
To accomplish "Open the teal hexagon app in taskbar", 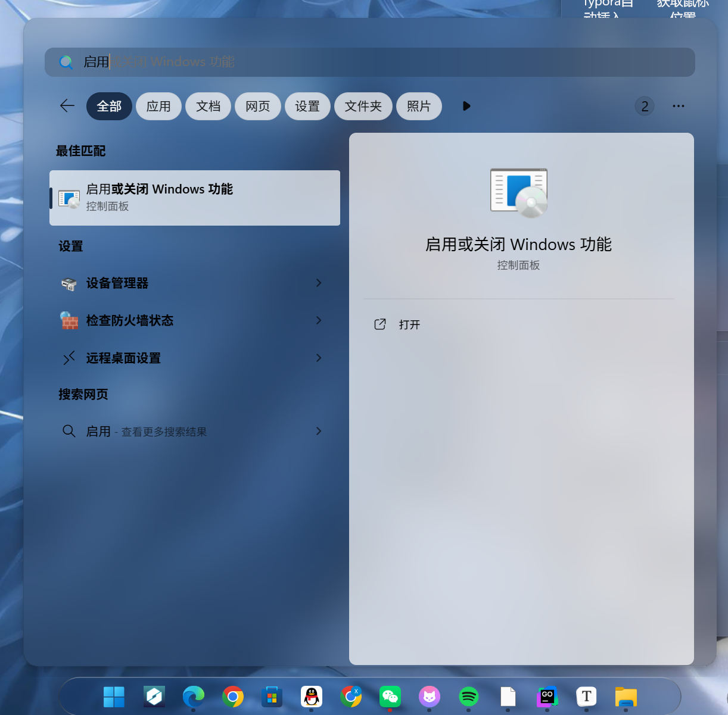I will click(154, 696).
